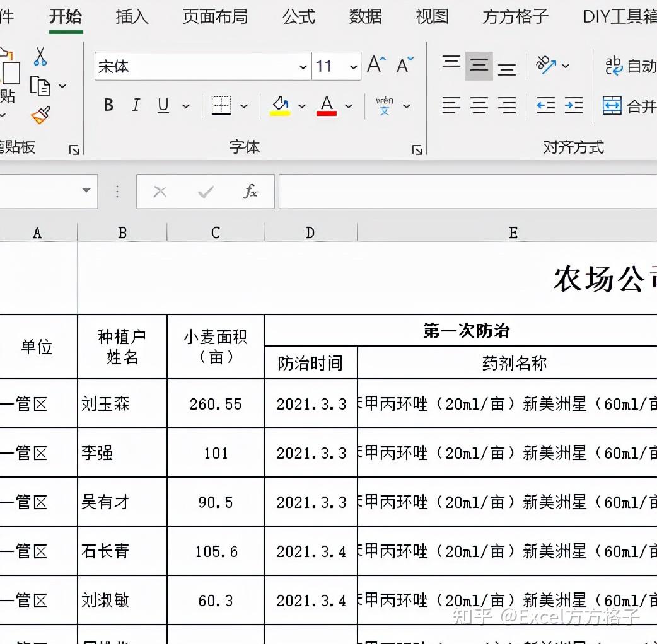
Task: Click the Insert Function fx icon
Action: [251, 192]
